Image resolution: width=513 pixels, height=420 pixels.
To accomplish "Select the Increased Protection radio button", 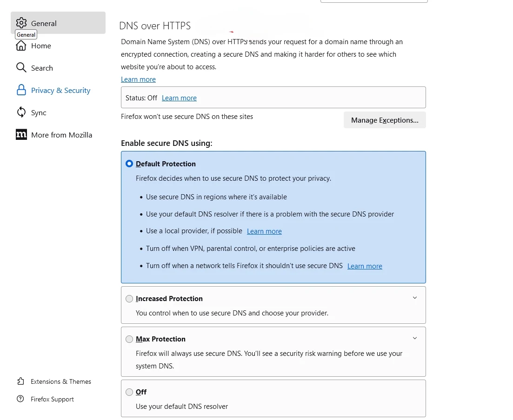I will (x=129, y=299).
